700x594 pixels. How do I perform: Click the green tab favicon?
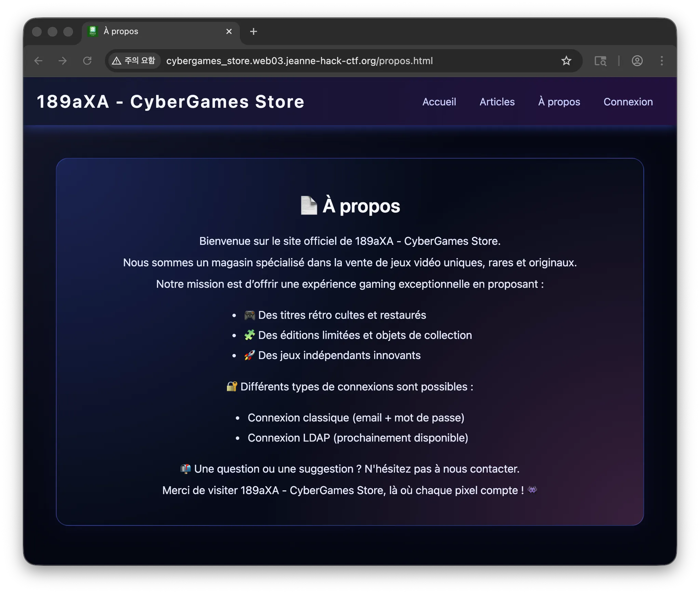[x=93, y=31]
